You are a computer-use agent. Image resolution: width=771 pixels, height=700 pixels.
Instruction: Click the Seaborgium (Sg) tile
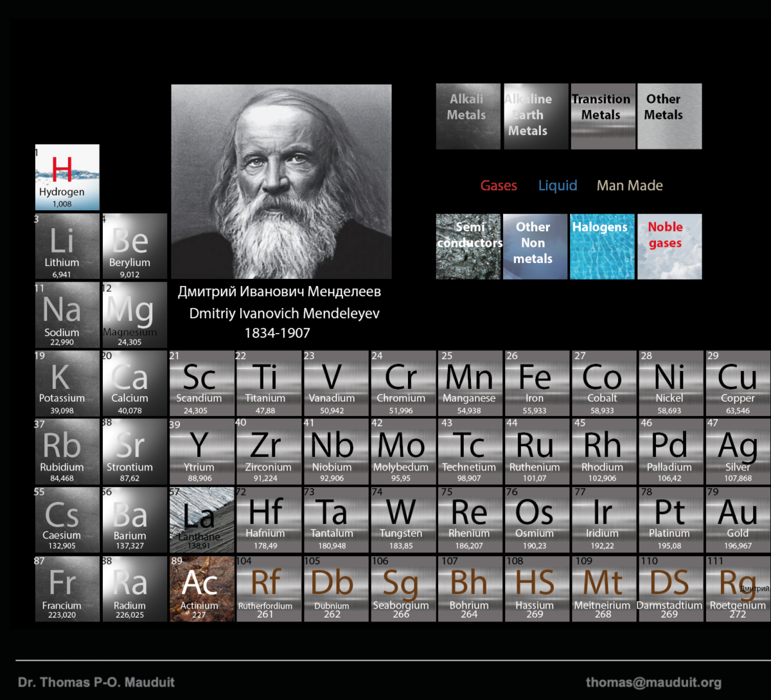pyautogui.click(x=402, y=589)
